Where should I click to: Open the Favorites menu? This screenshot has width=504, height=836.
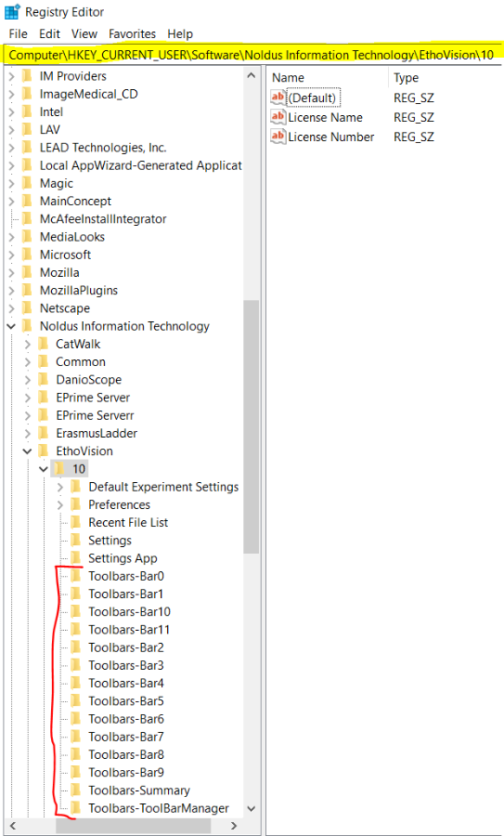click(x=132, y=34)
